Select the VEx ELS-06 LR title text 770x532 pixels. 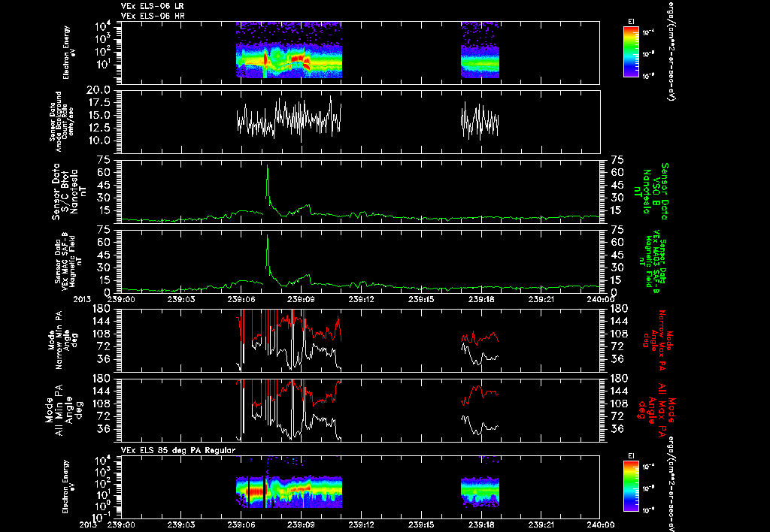pos(153,6)
